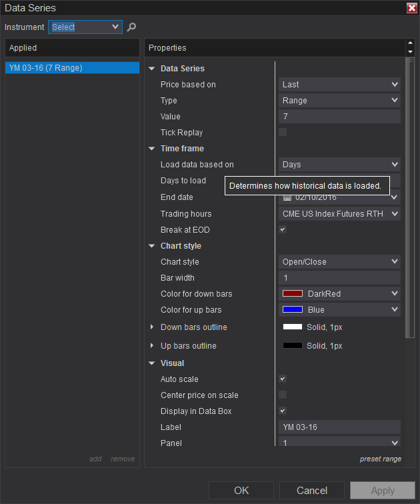Expand the Down bars outline row
Screen dimensions: 420x504
click(152, 327)
